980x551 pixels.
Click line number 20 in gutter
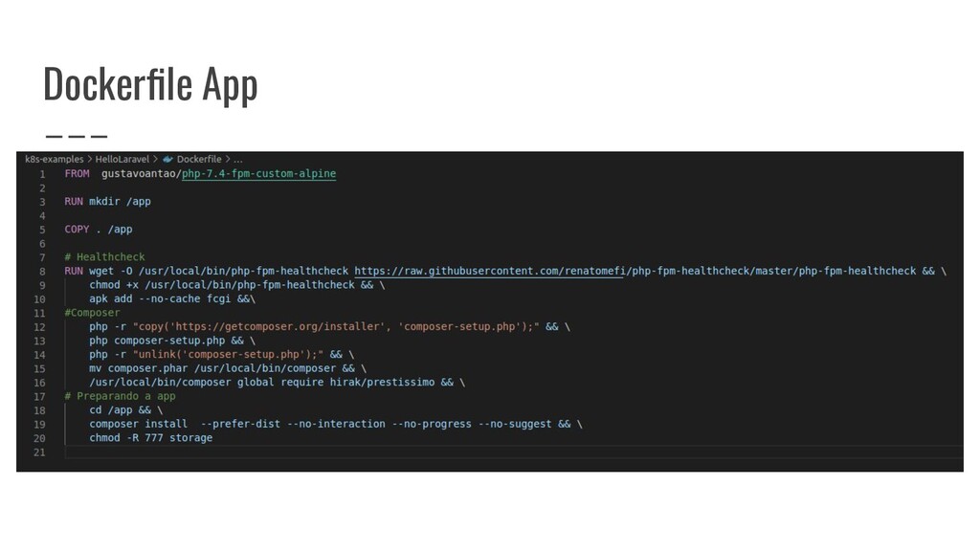coord(39,438)
